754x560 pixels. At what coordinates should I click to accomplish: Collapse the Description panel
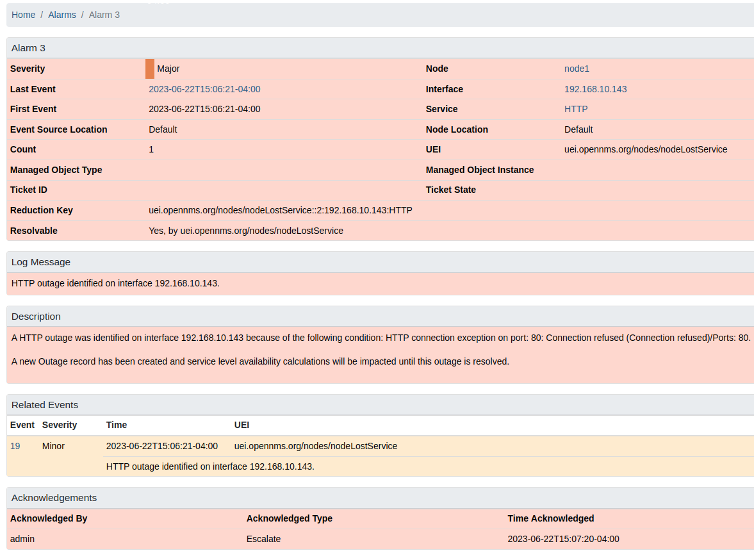click(36, 317)
